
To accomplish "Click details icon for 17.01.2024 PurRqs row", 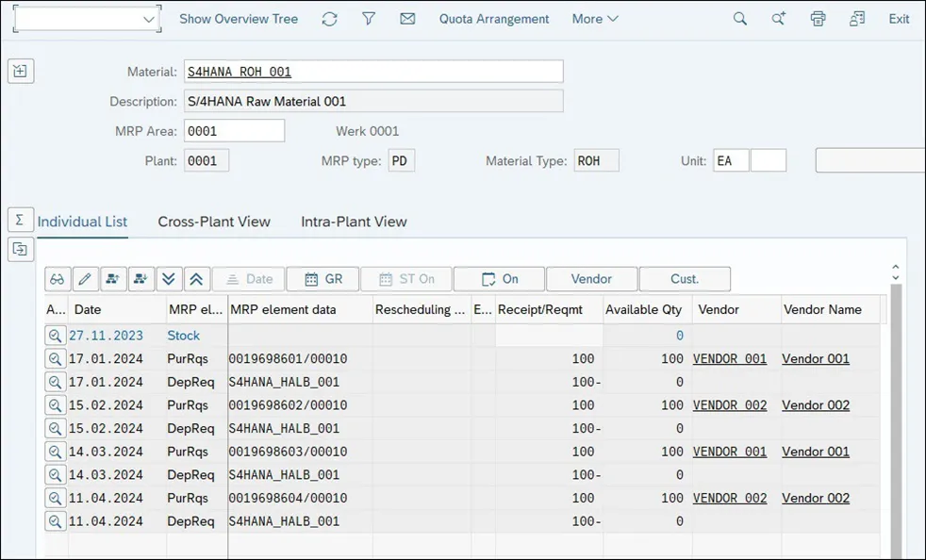I will (x=56, y=358).
